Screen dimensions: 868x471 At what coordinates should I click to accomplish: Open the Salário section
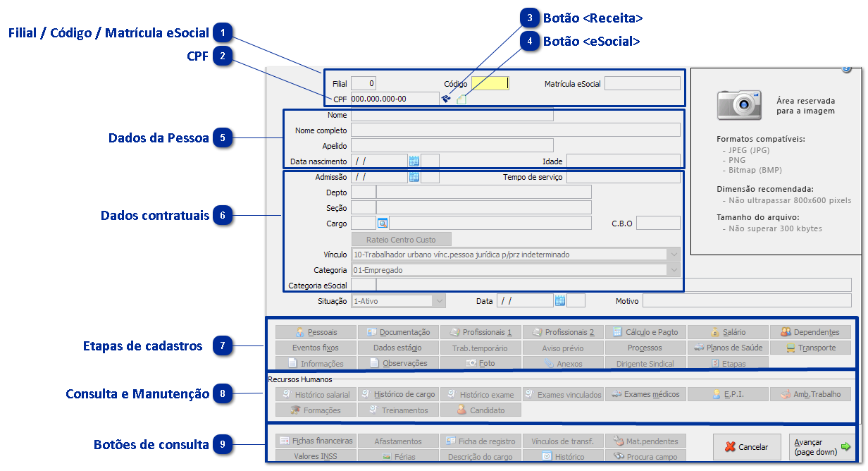click(x=728, y=332)
